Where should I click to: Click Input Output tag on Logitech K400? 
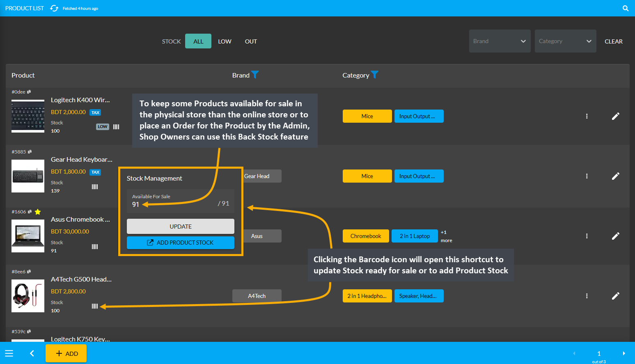pyautogui.click(x=419, y=116)
